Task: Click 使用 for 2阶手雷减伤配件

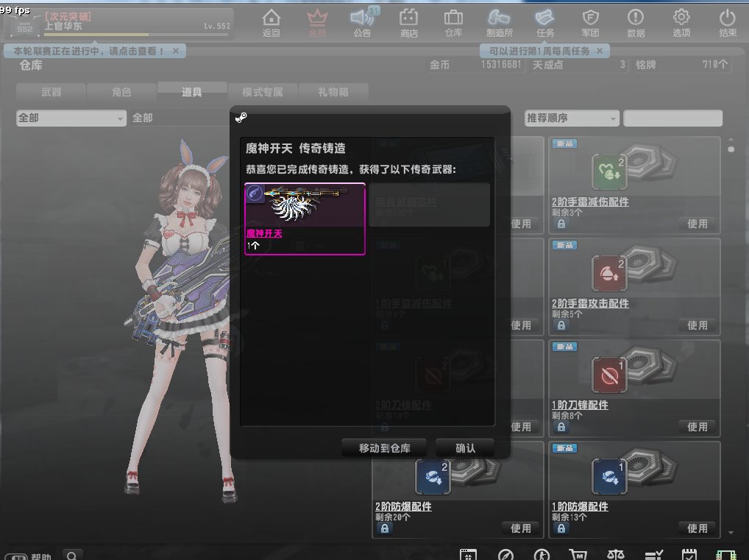Action: tap(697, 224)
